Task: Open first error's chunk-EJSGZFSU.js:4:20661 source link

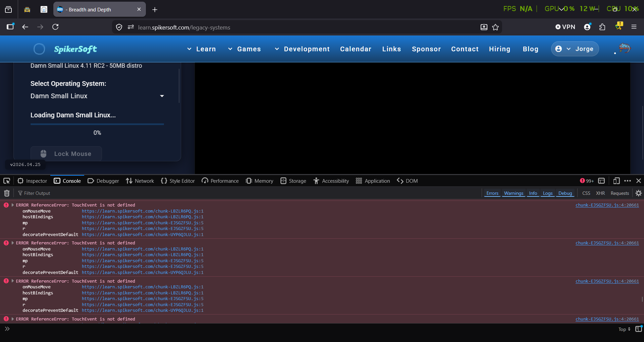Action: point(607,205)
